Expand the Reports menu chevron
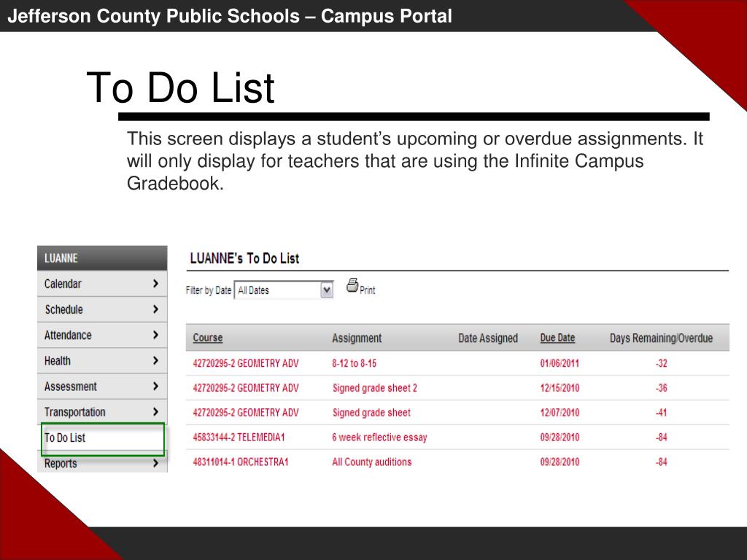This screenshot has width=747, height=560. click(x=155, y=463)
